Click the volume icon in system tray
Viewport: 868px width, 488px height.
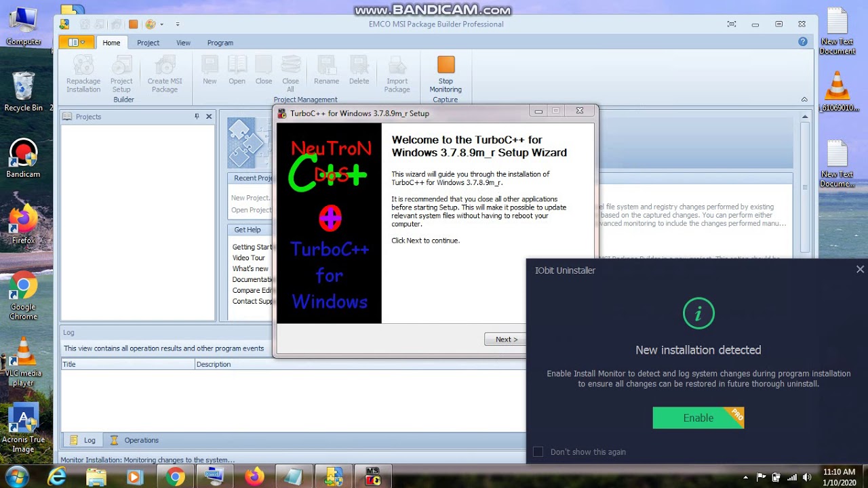[806, 477]
